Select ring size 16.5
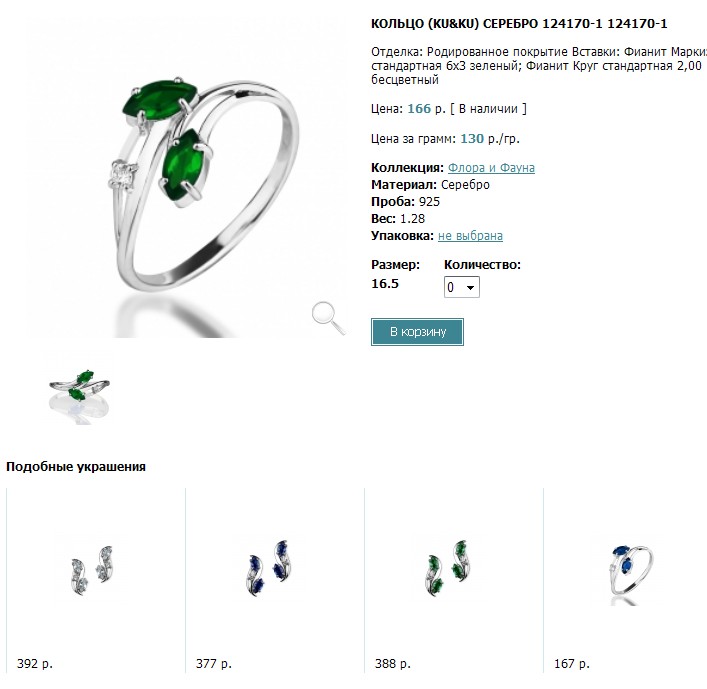The width and height of the screenshot is (707, 689). click(x=385, y=284)
